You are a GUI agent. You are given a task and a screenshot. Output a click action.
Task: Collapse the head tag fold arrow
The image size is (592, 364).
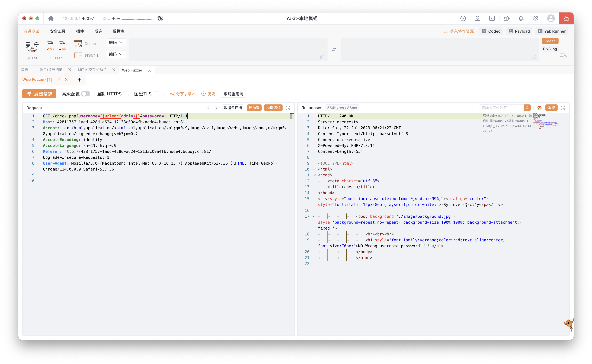314,175
